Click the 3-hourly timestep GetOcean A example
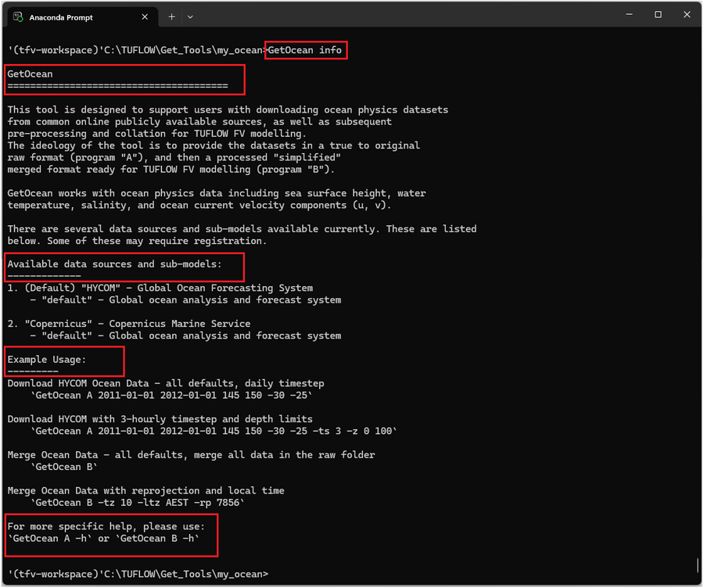The height and width of the screenshot is (588, 704). click(214, 431)
